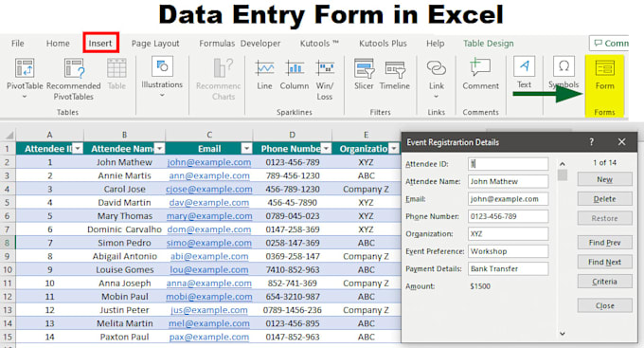The width and height of the screenshot is (644, 348).
Task: Select the Slicer filter icon
Action: [x=364, y=68]
